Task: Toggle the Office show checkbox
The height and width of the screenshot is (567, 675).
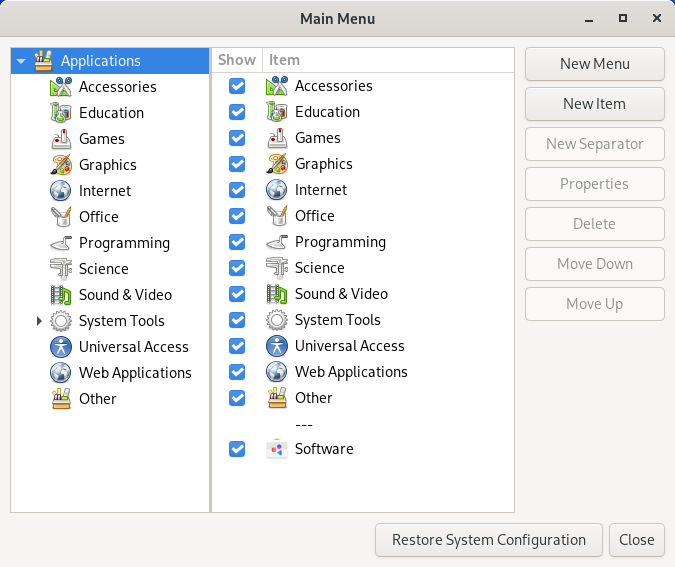Action: pyautogui.click(x=237, y=216)
